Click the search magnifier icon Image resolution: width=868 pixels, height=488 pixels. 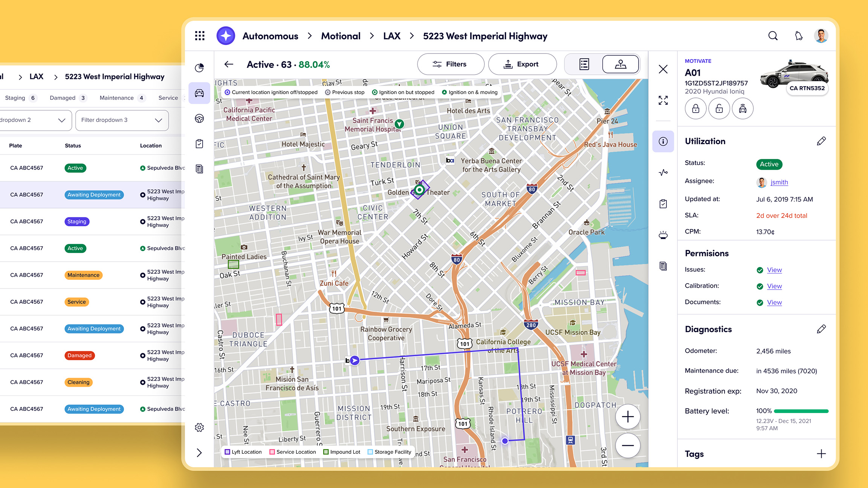point(773,36)
